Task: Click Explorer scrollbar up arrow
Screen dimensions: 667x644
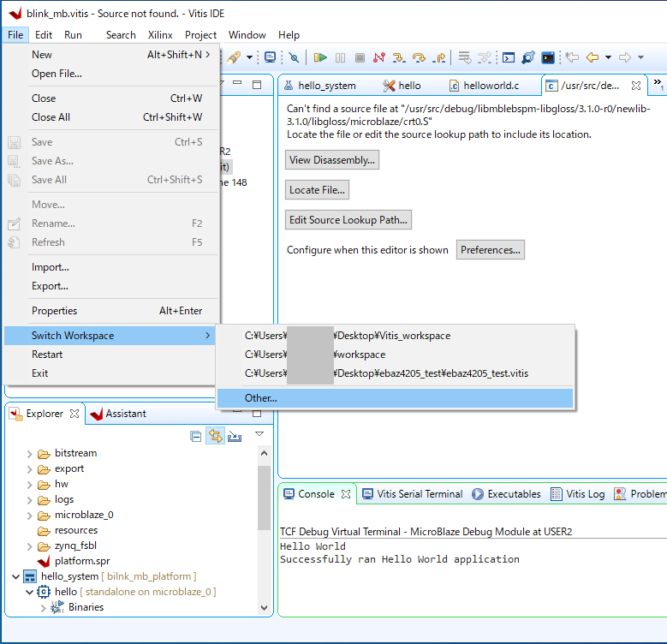Action: coord(264,453)
